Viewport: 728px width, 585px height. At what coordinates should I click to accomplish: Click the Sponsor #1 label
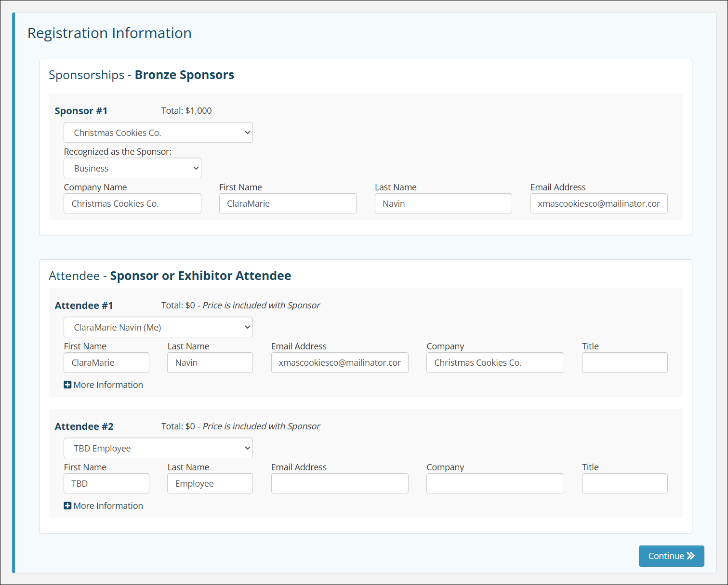pos(81,111)
